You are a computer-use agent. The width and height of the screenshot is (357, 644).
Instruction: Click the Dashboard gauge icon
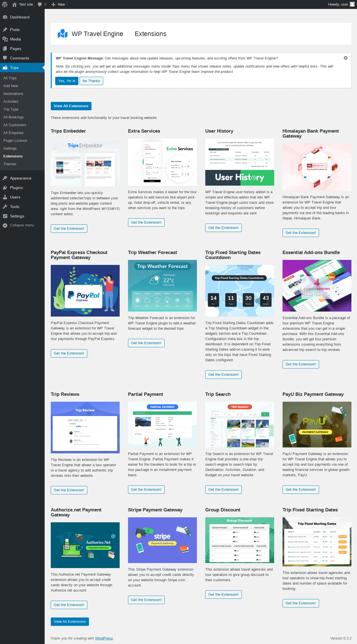tap(5, 17)
